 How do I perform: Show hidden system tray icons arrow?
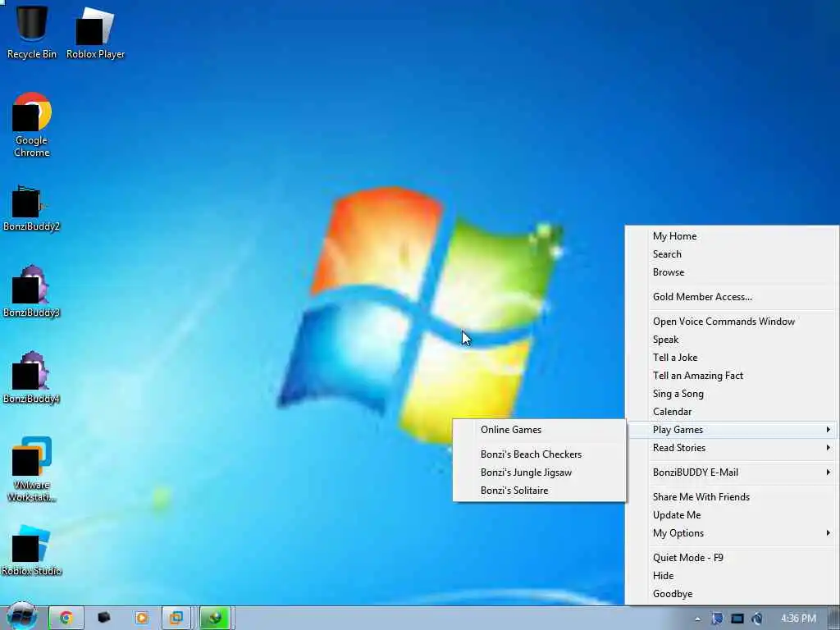pyautogui.click(x=697, y=619)
